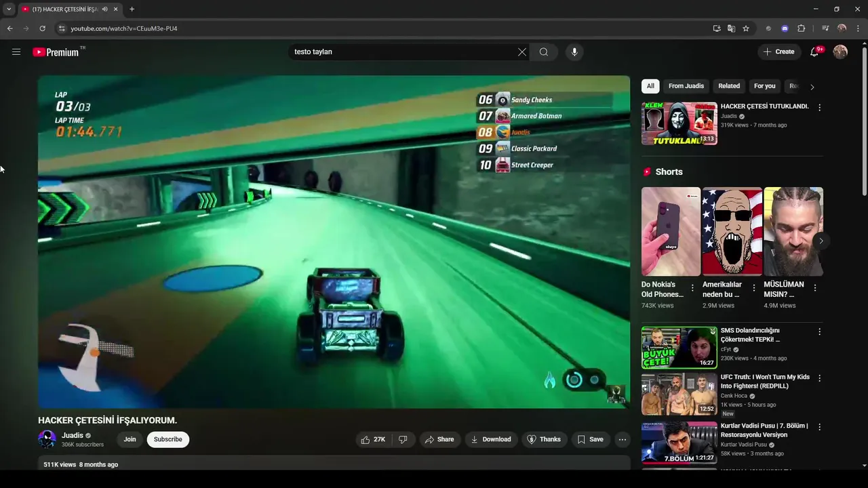Open options for HACKER ÇETESİ TUTUKLANDI video
Screen dimensions: 868x488
pyautogui.click(x=819, y=108)
